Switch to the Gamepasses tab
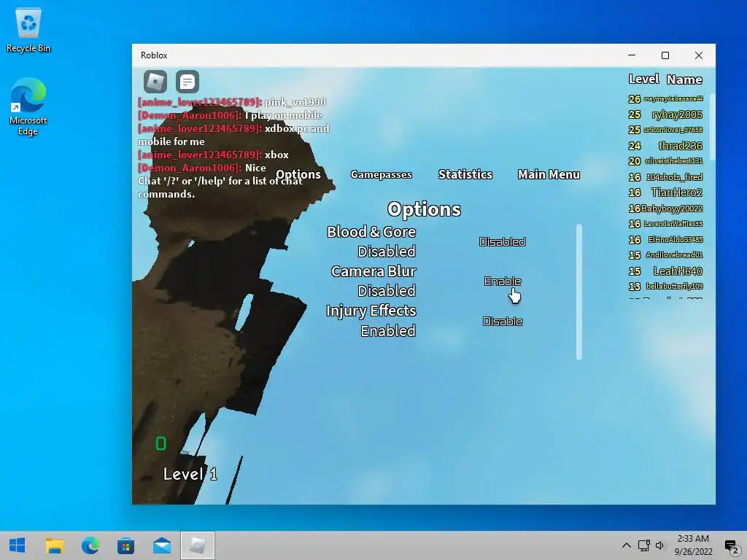Viewport: 747px width, 560px height. [x=381, y=175]
